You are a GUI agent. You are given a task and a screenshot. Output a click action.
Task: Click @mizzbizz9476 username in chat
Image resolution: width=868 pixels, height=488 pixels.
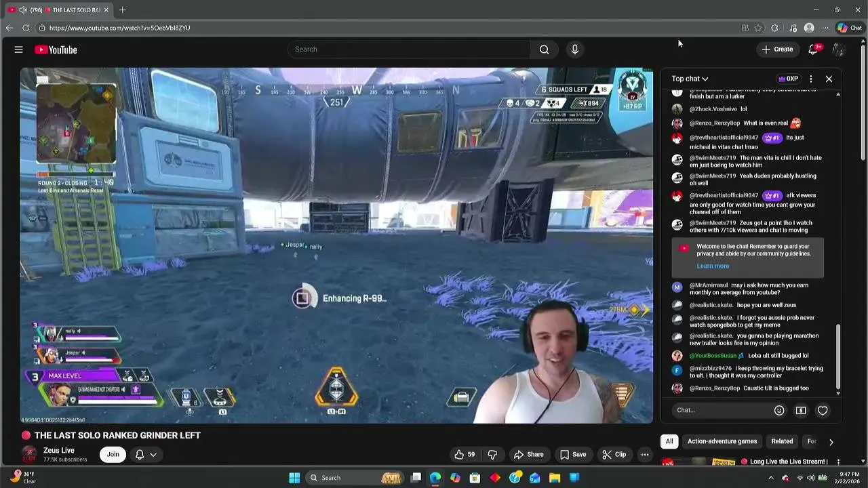[711, 369]
